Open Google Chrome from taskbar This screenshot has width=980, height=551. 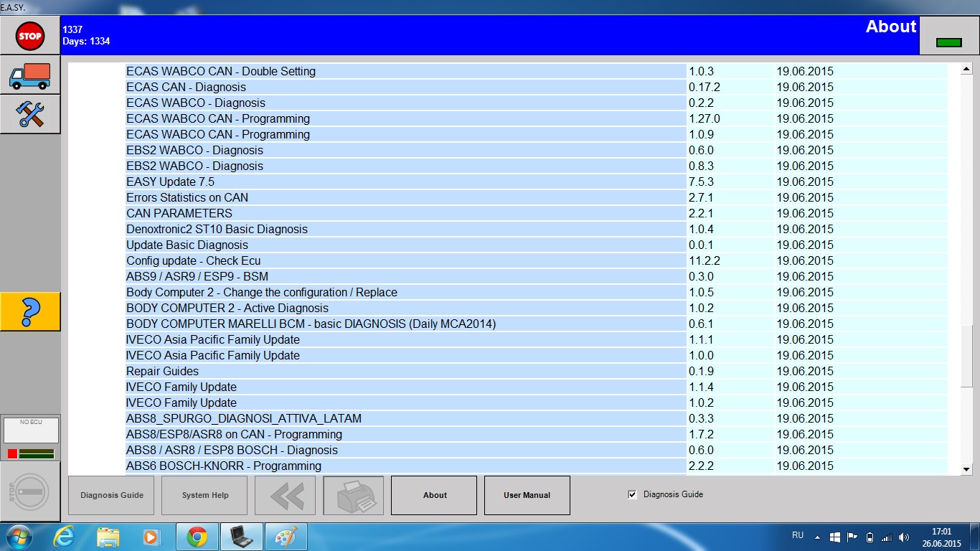[x=197, y=537]
